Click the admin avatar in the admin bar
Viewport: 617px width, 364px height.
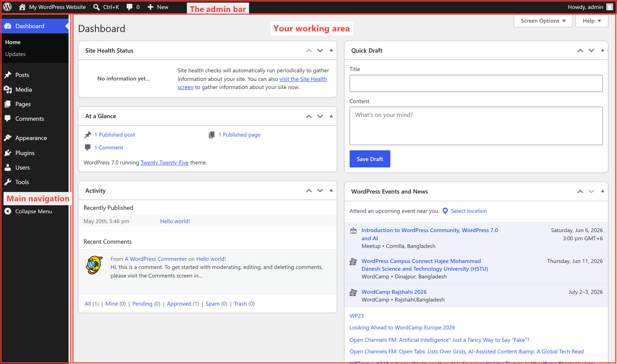[x=609, y=7]
